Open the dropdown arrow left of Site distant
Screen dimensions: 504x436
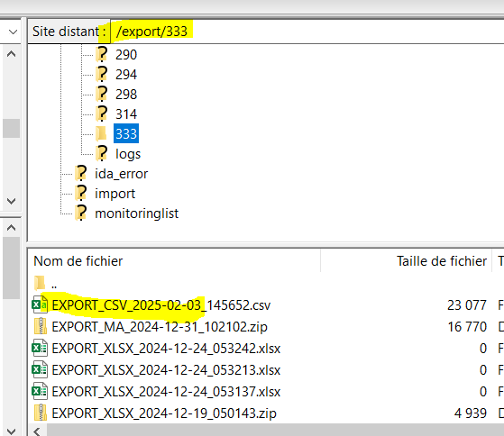coord(13,32)
